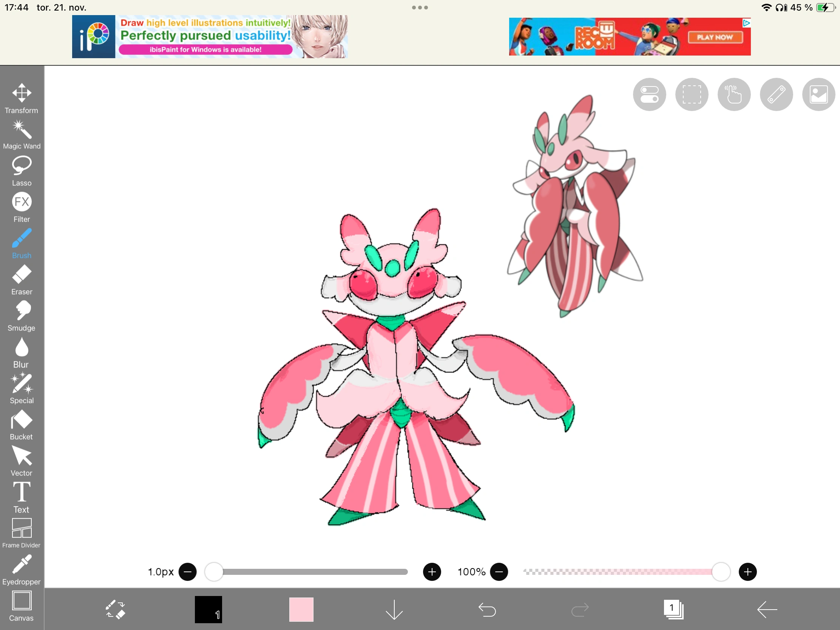Open the brush settings with the down arrow
This screenshot has height=630, width=840.
394,610
